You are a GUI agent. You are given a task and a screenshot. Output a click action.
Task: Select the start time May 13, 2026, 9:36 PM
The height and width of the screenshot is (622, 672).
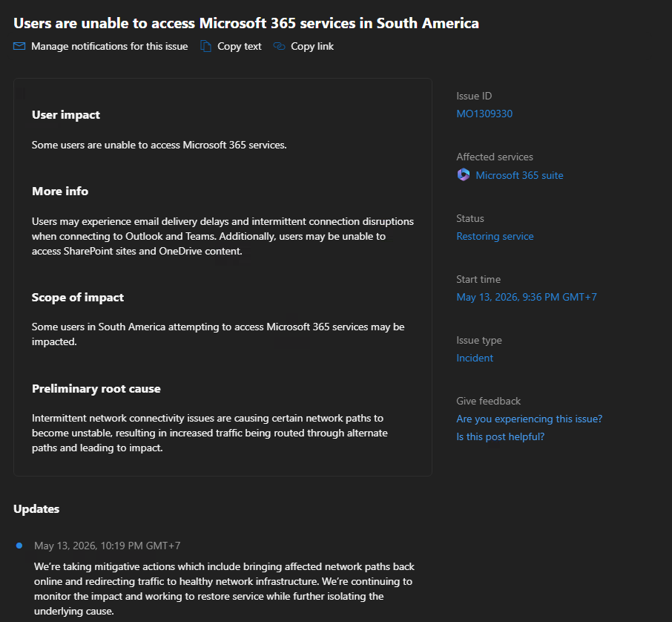click(527, 298)
